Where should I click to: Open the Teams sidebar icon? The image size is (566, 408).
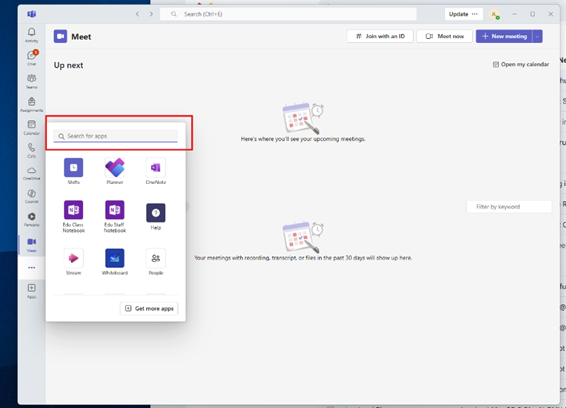point(32,81)
